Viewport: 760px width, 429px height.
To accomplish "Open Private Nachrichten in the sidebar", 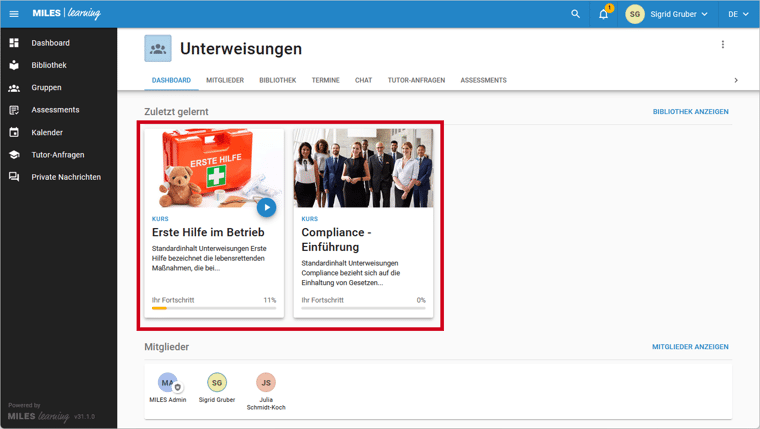I will pyautogui.click(x=65, y=177).
